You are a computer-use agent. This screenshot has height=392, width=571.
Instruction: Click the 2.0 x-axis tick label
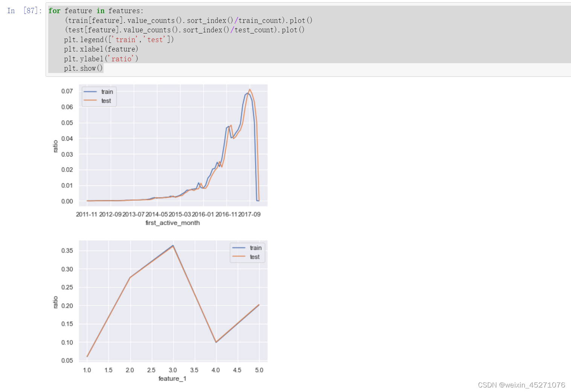coord(130,370)
